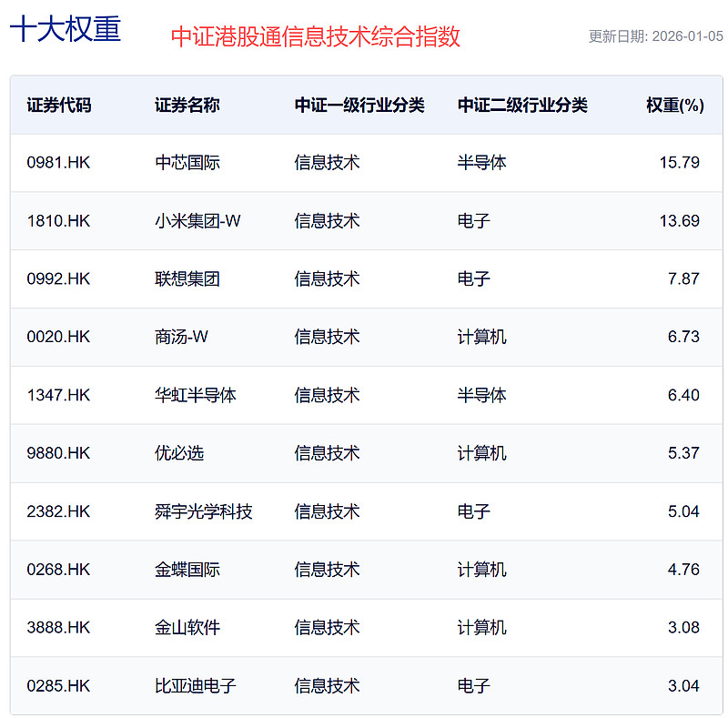
Task: Select stock code 9880.HK
Action: click(58, 453)
